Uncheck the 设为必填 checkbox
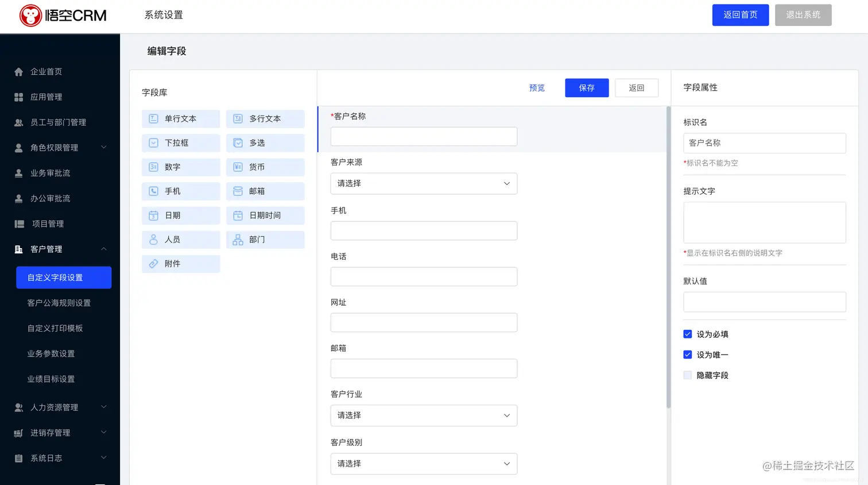 [687, 334]
